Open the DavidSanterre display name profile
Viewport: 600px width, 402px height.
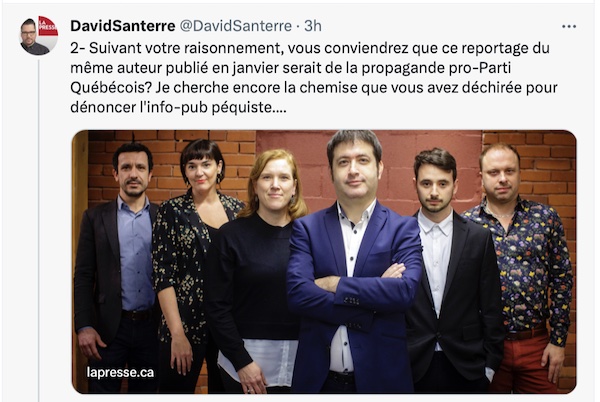pyautogui.click(x=122, y=26)
